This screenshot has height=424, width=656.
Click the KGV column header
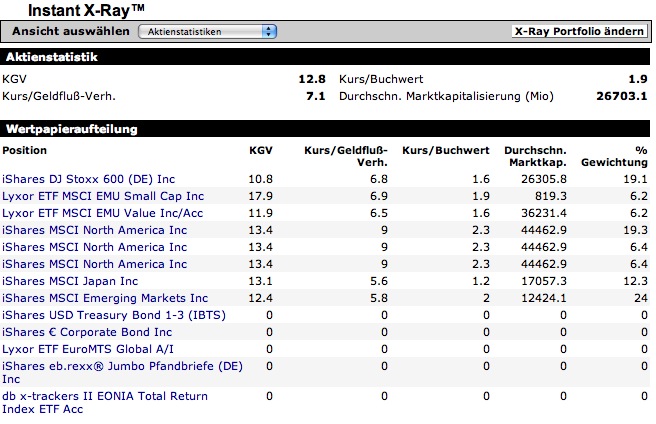260,151
